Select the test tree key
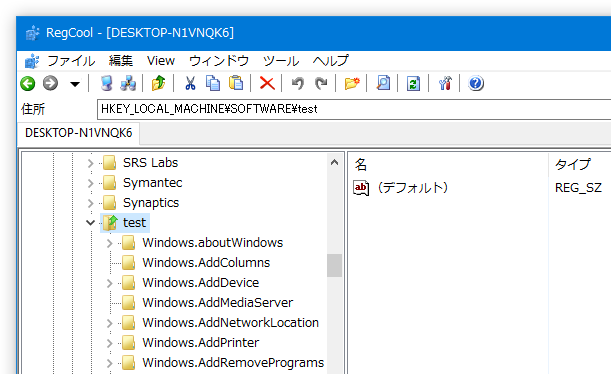Image resolution: width=611 pixels, height=374 pixels. pos(134,223)
